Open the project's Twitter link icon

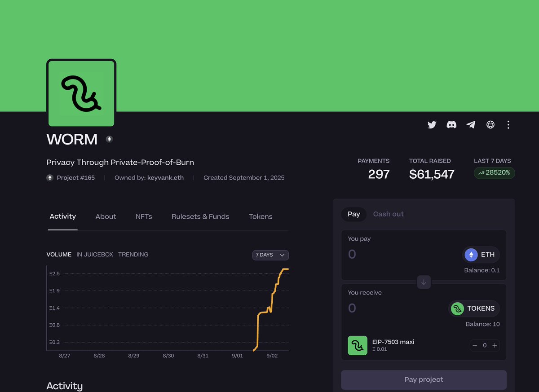432,125
